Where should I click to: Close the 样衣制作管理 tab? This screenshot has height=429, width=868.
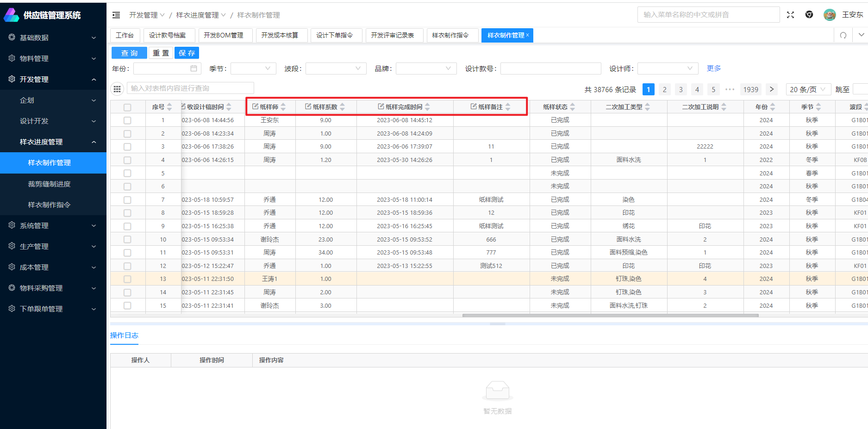point(527,35)
